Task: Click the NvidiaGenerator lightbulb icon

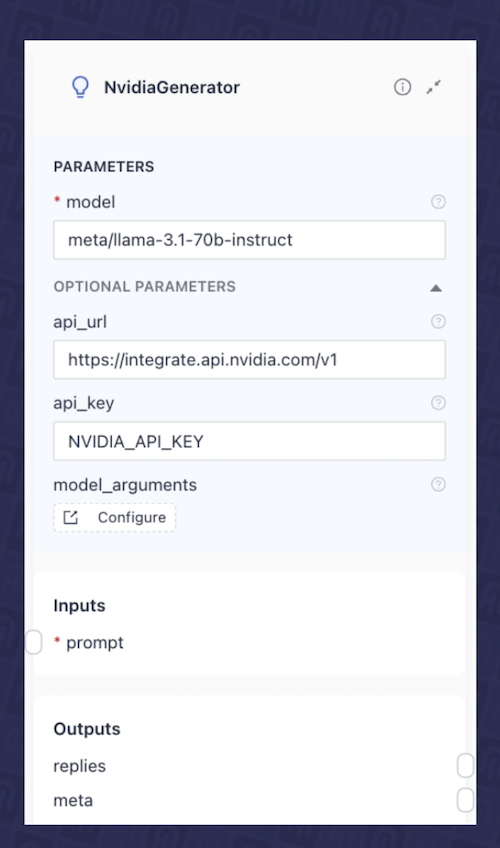Action: point(80,87)
